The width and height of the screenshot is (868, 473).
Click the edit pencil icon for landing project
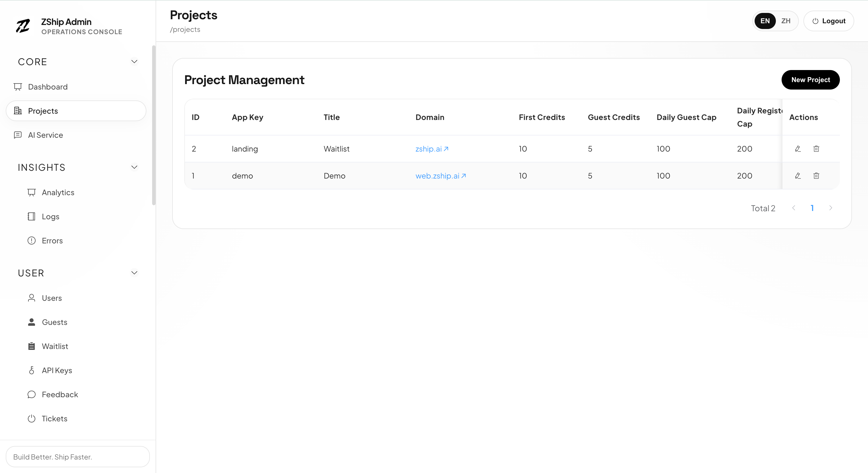pos(798,149)
